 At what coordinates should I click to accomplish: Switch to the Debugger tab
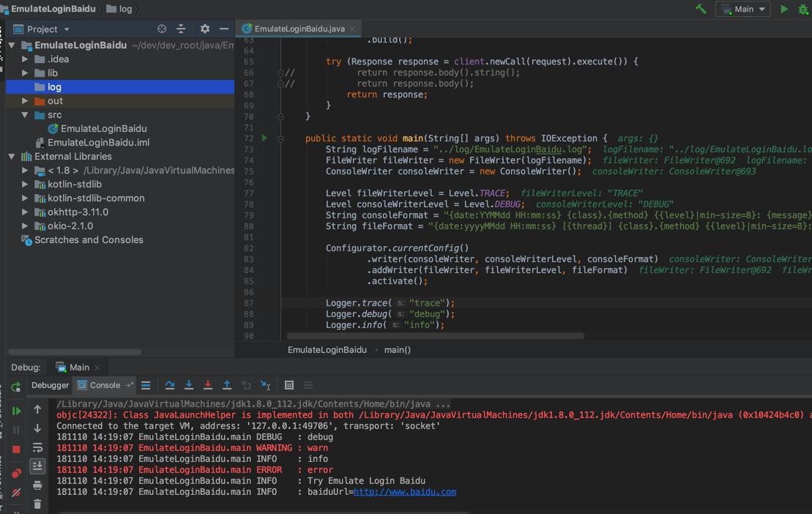[50, 385]
